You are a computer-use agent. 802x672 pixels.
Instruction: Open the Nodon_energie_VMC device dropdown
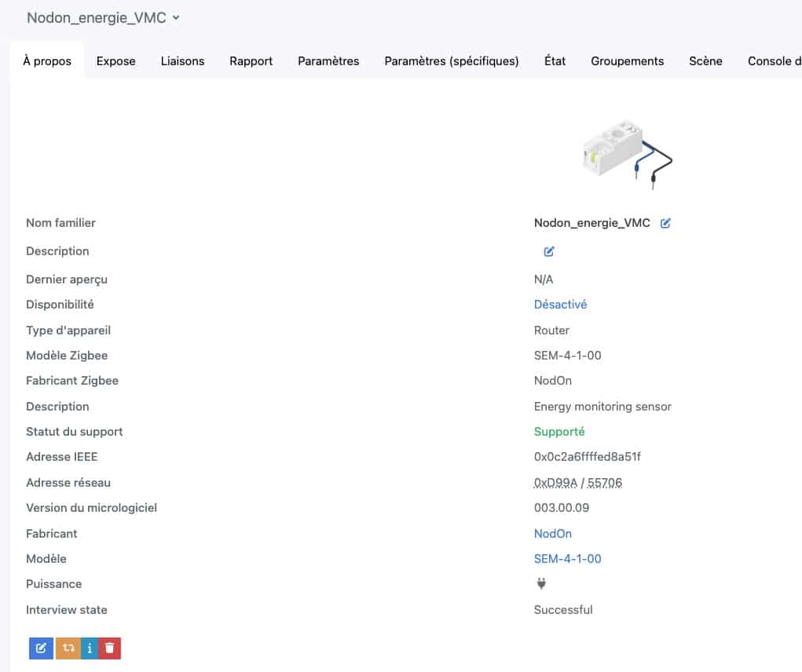pos(104,18)
